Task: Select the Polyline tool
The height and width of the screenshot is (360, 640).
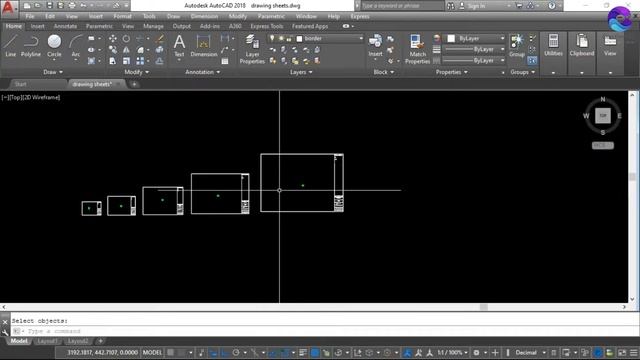Action: [31, 46]
